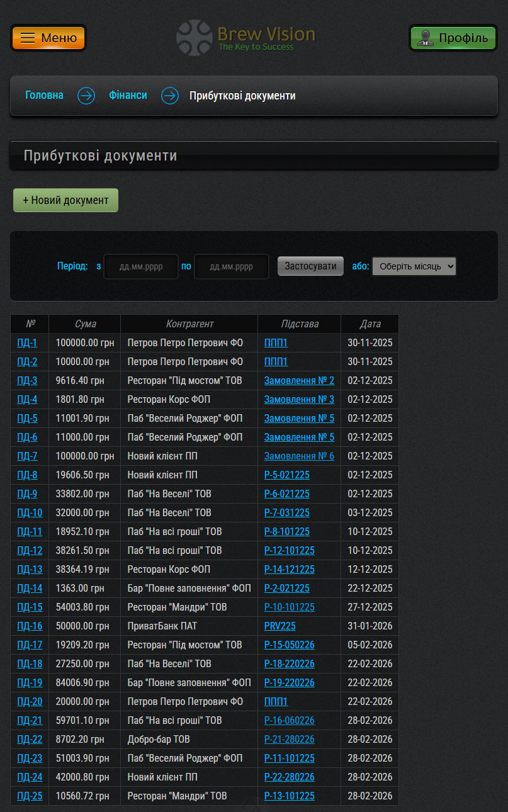Open the Замовлення № 2 basis link

(x=299, y=381)
